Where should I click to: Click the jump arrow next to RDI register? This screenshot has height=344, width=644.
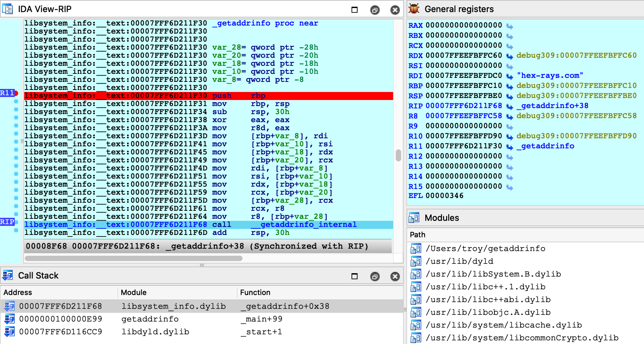[x=509, y=76]
